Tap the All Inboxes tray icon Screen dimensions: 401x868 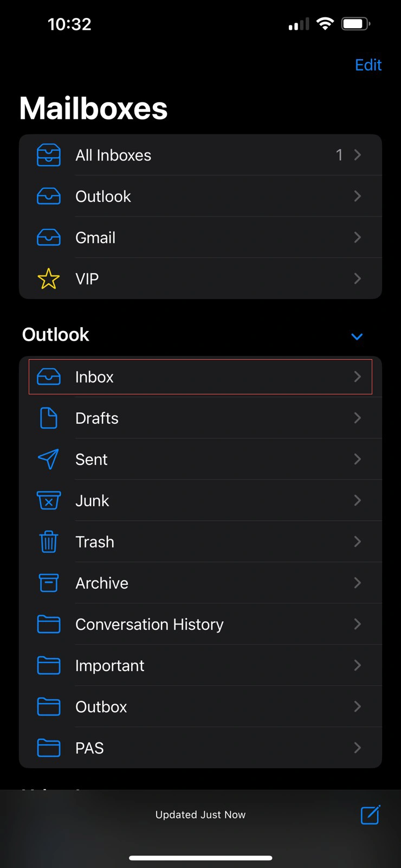pyautogui.click(x=49, y=155)
